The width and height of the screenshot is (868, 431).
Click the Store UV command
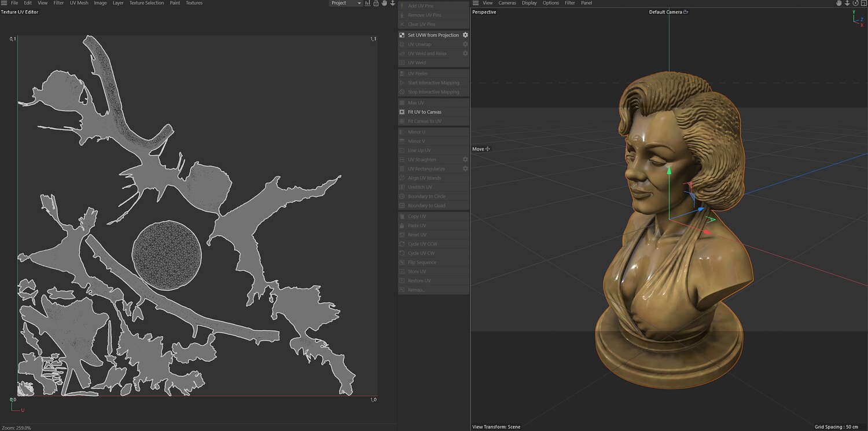point(433,272)
